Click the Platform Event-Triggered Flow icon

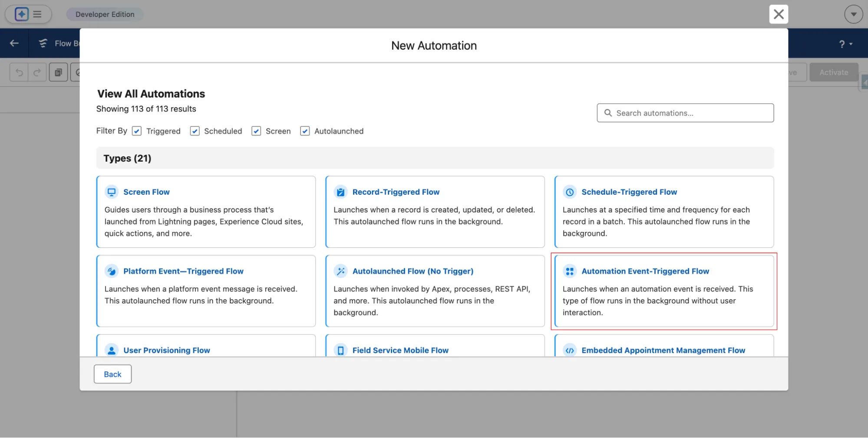click(112, 271)
